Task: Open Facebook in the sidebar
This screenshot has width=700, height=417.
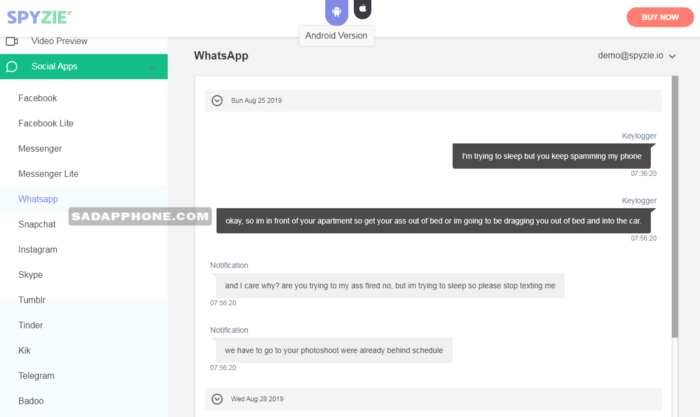Action: tap(38, 98)
